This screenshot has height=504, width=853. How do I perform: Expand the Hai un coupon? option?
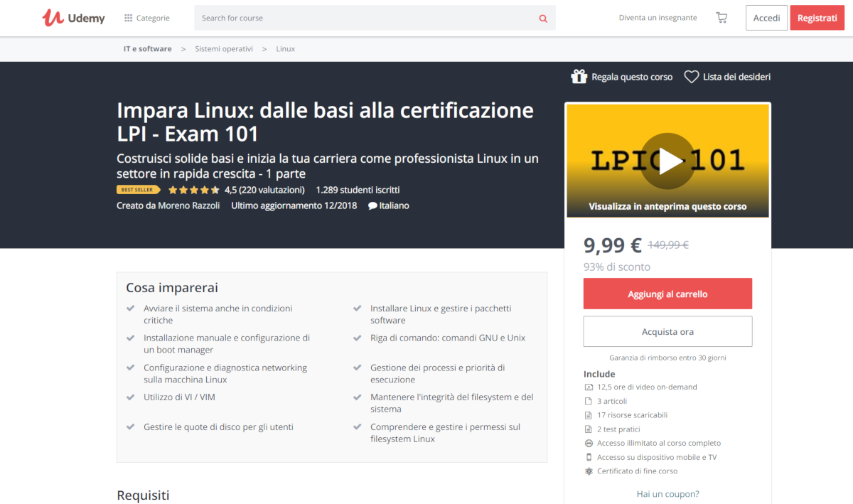[667, 493]
